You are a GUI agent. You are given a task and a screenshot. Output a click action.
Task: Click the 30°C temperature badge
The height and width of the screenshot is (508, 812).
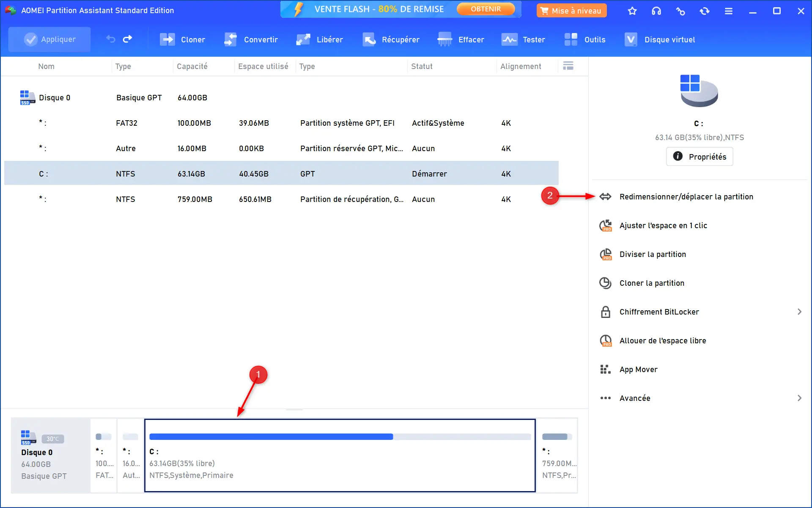(x=53, y=439)
